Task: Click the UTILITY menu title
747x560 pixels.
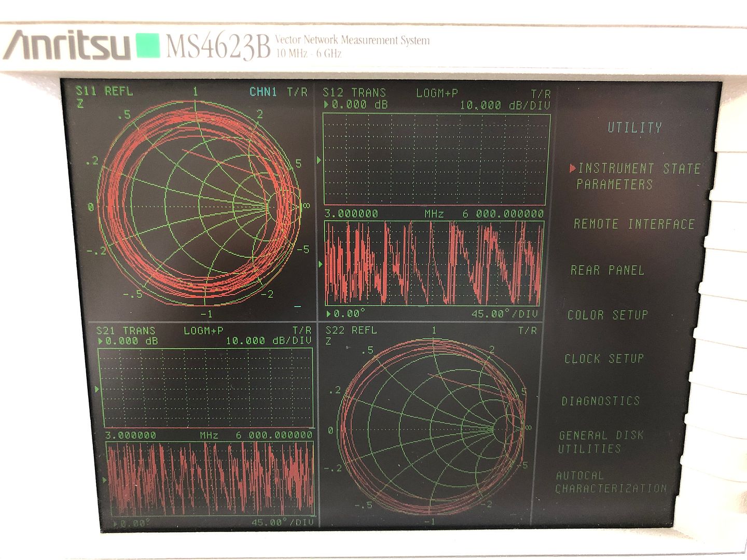Action: (635, 128)
